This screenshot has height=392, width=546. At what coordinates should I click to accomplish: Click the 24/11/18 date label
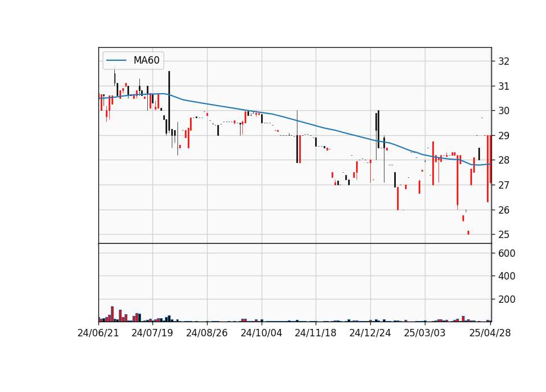pos(316,333)
